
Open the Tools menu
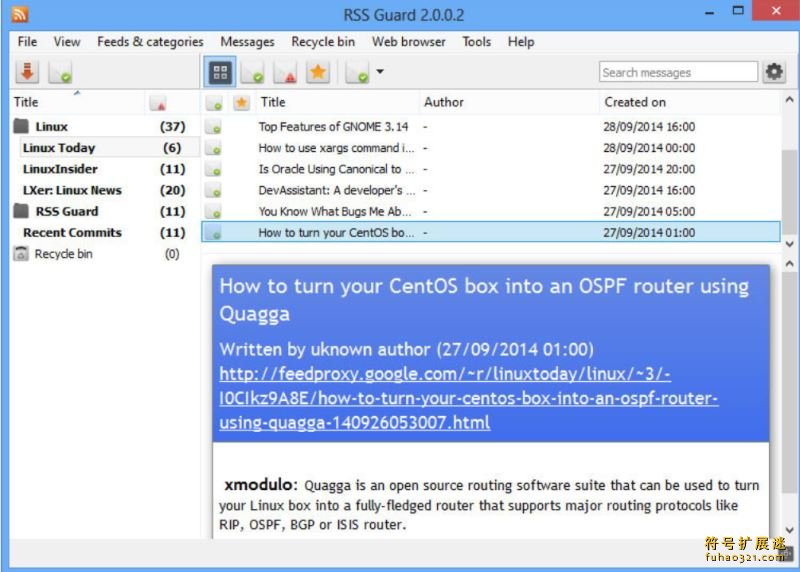click(477, 41)
